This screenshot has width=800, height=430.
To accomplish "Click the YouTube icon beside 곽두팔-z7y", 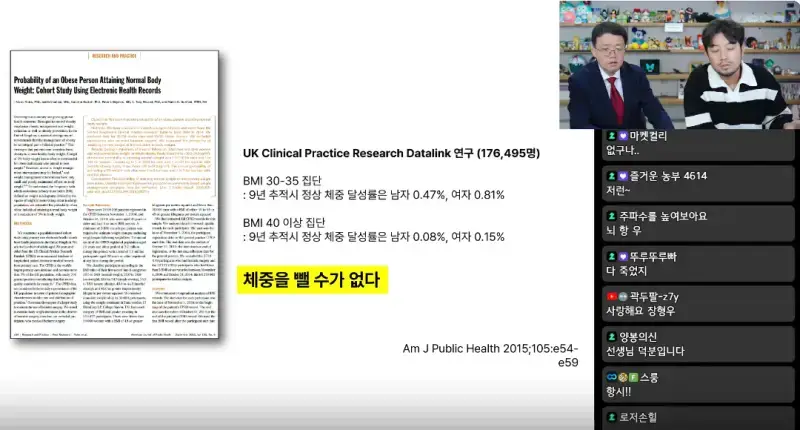I will [611, 296].
